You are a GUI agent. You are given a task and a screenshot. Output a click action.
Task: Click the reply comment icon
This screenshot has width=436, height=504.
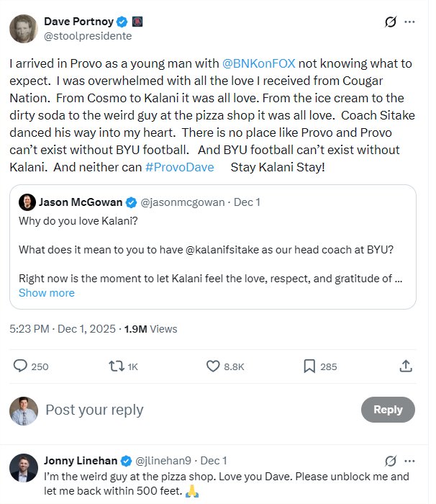pos(21,366)
